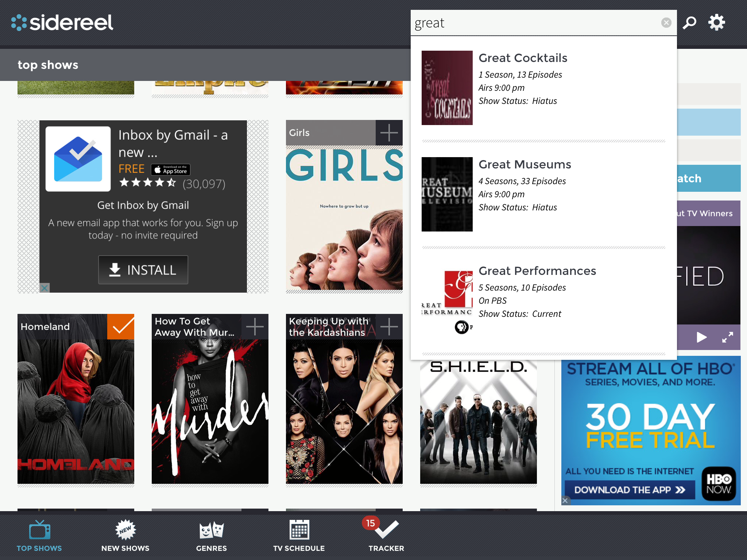Open the Great Museums search result
This screenshot has width=747, height=560.
pos(543,194)
